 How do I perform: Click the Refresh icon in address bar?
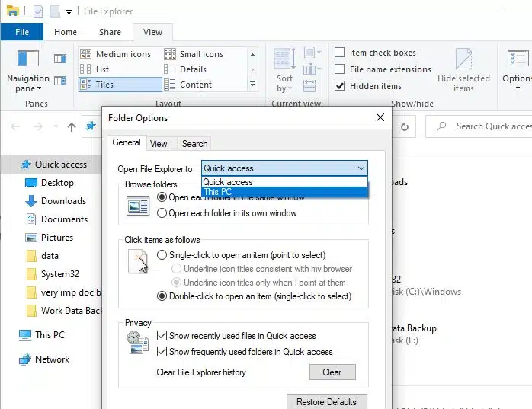(x=405, y=127)
